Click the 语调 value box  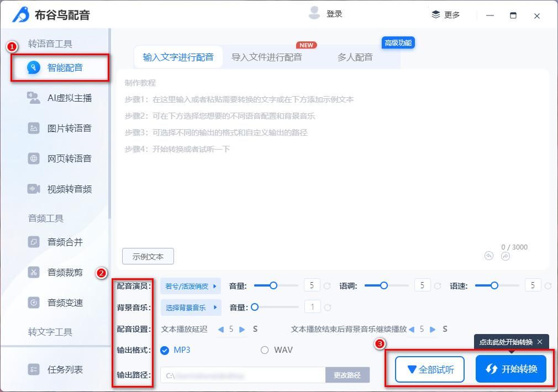tap(423, 285)
